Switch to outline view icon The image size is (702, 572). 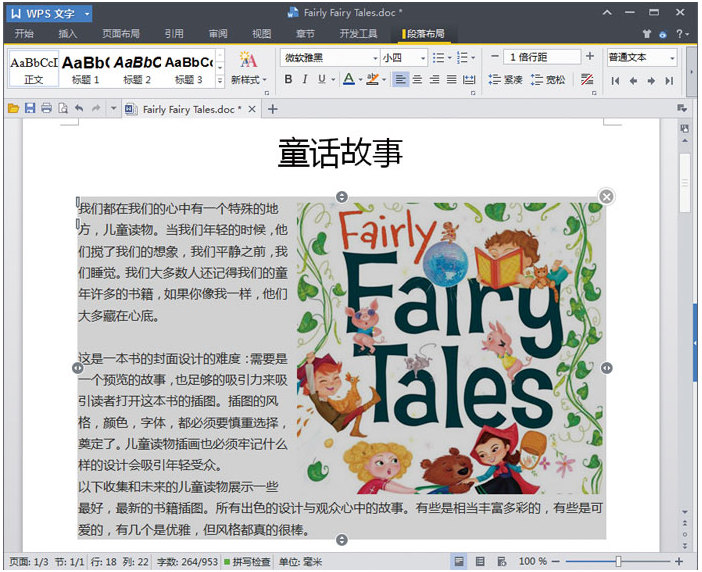pyautogui.click(x=480, y=561)
